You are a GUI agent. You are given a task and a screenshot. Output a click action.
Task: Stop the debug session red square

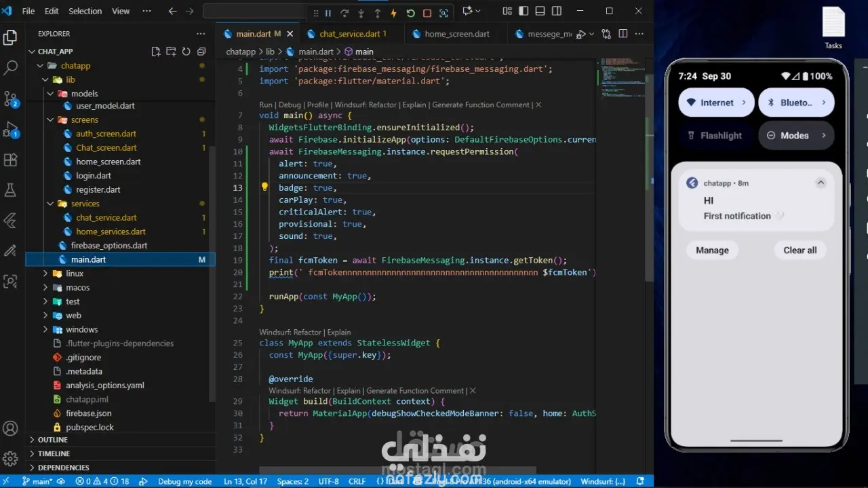(427, 13)
